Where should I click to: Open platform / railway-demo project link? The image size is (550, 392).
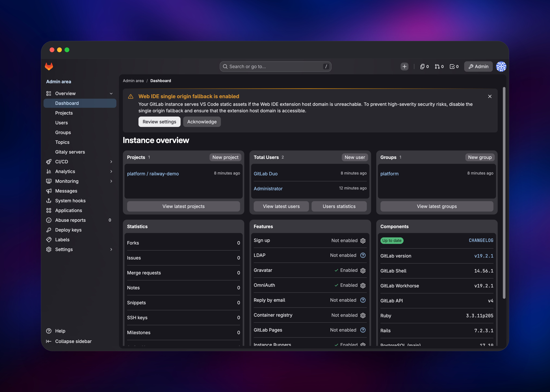[153, 174]
